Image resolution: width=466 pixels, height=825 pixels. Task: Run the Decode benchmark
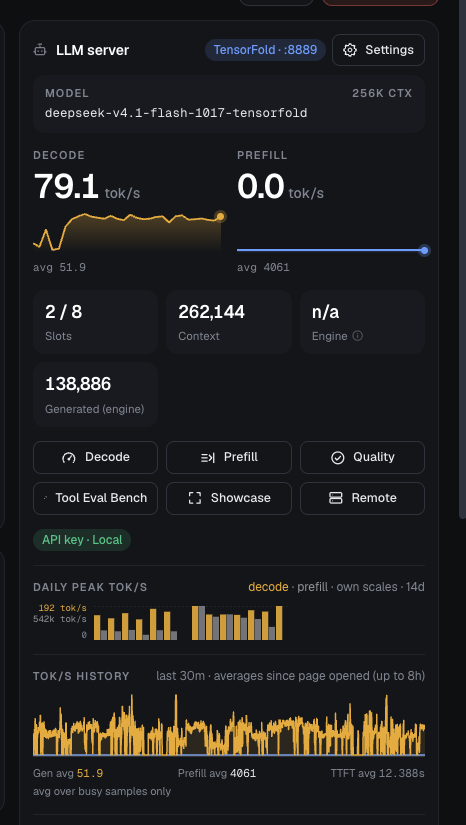tap(95, 457)
